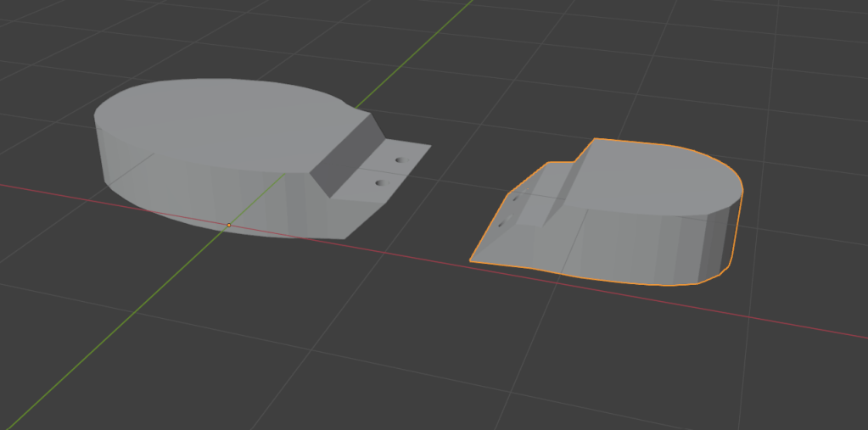Click the lower hole on the orange-outlined object
Image resolution: width=868 pixels, height=430 pixels.
501,224
